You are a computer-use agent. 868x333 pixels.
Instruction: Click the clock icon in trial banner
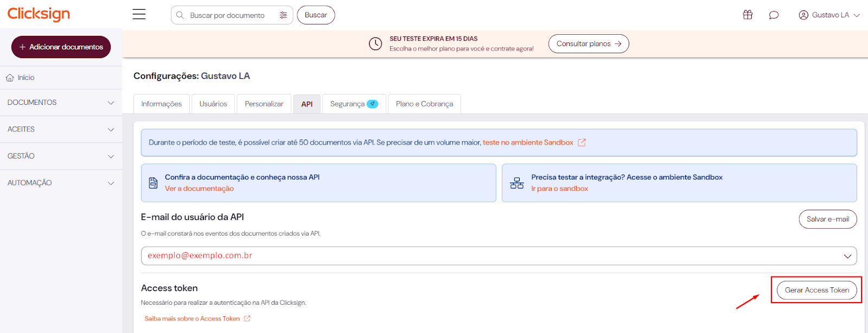tap(375, 44)
